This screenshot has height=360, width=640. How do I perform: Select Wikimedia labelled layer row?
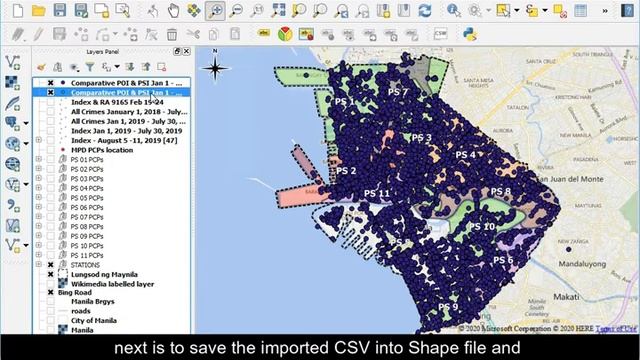tap(112, 284)
